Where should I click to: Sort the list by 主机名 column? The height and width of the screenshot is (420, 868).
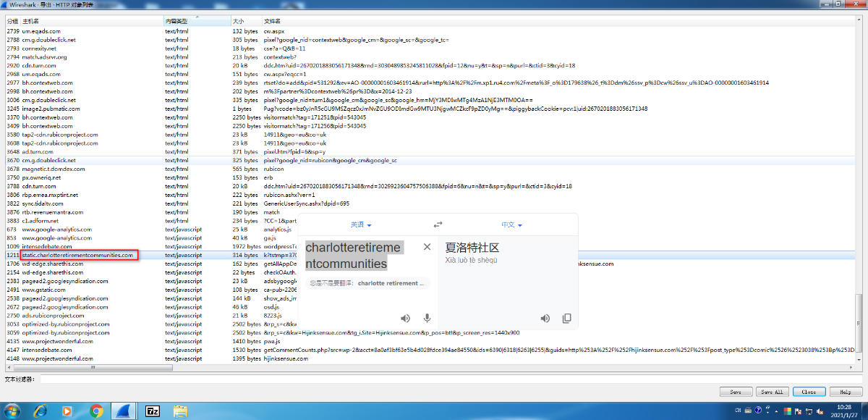(x=92, y=22)
